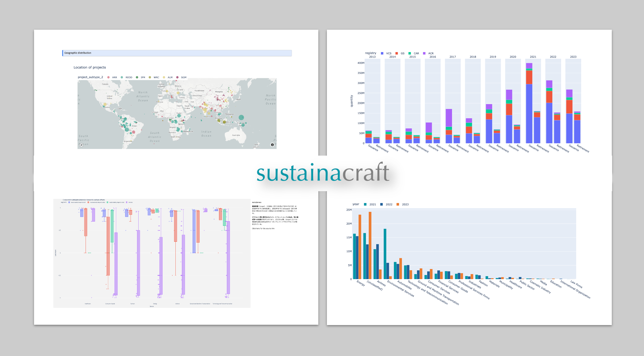
Task: Toggle the REDD legend marker
Action: click(122, 78)
